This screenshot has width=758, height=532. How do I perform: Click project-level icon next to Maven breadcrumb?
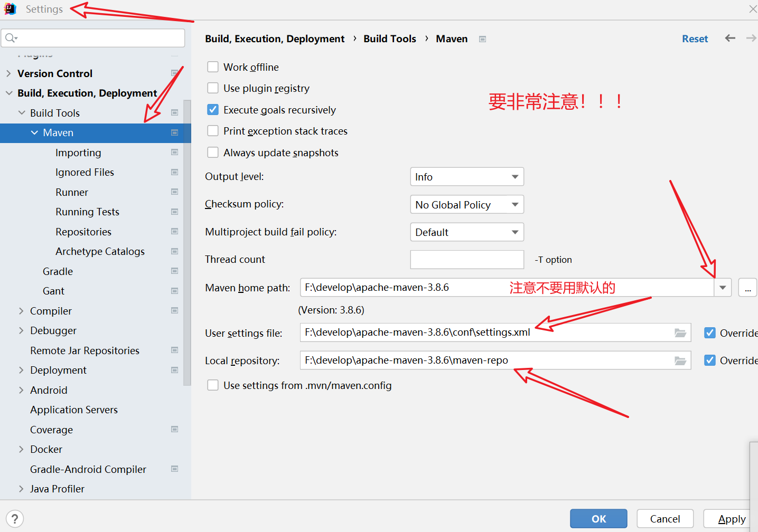coord(482,39)
